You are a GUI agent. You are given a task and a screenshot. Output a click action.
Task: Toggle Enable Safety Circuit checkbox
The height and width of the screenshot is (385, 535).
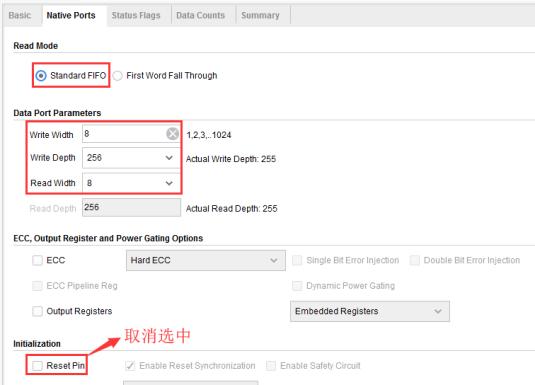pyautogui.click(x=271, y=366)
